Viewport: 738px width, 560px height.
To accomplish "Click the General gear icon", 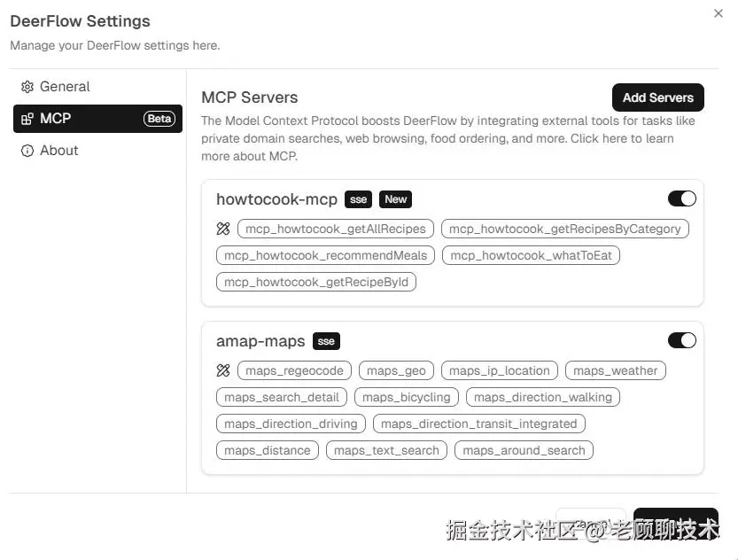I will click(x=27, y=87).
